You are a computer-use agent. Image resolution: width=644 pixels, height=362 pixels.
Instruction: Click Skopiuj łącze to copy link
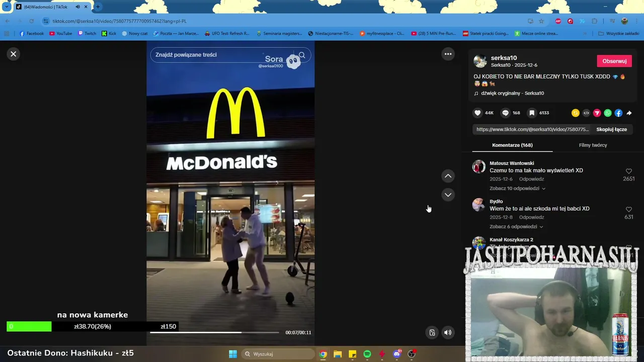611,129
